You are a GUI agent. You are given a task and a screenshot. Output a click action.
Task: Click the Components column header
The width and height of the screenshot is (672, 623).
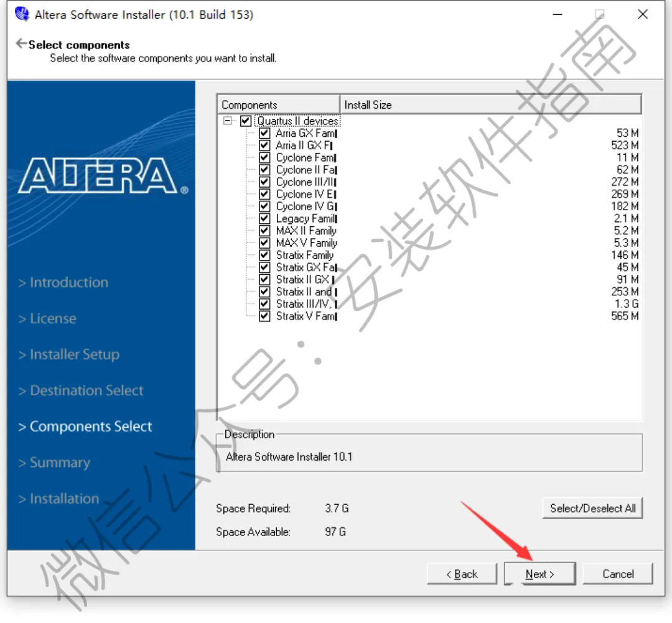point(279,104)
